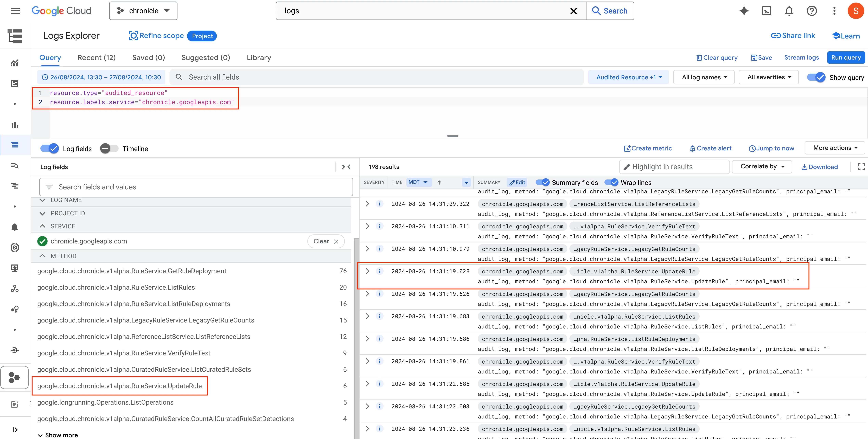The height and width of the screenshot is (439, 868).
Task: Open All log names dropdown
Action: (704, 77)
